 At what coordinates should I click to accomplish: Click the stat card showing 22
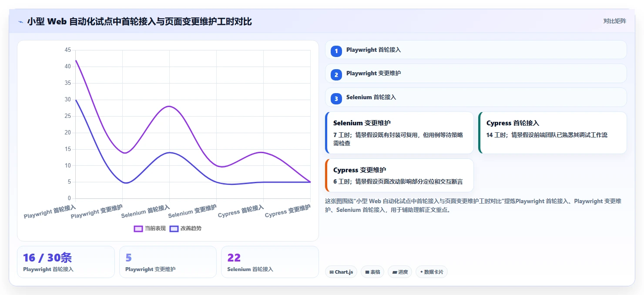tap(270, 262)
